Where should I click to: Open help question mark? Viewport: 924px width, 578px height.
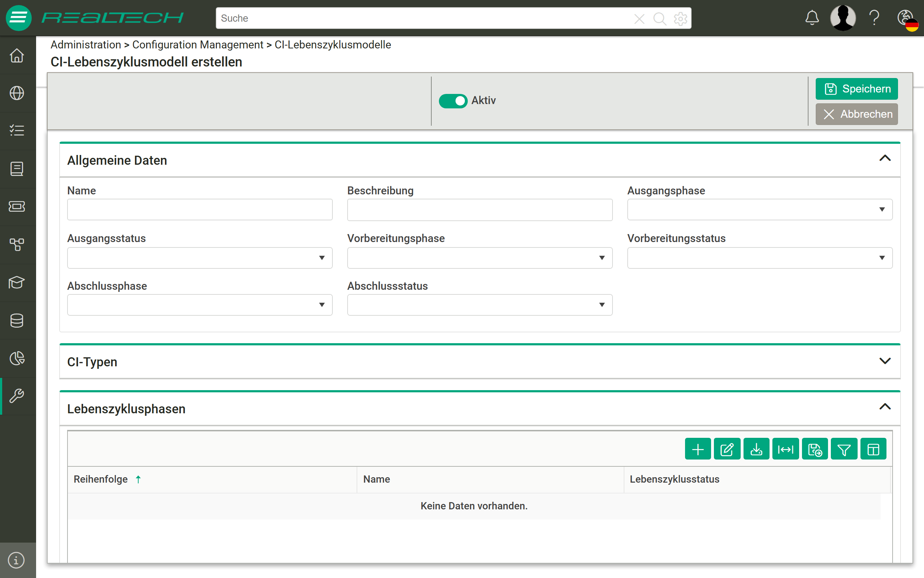[874, 18]
